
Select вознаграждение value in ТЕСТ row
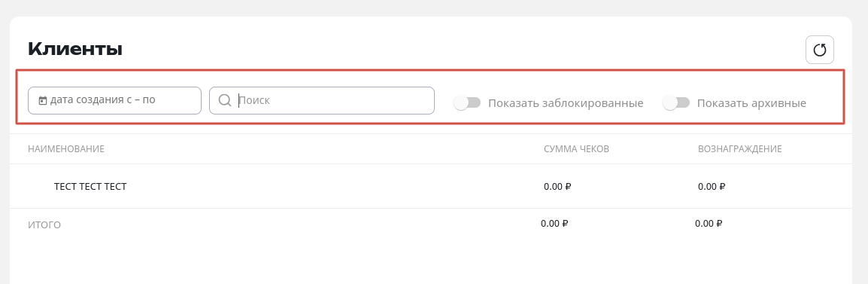(712, 186)
